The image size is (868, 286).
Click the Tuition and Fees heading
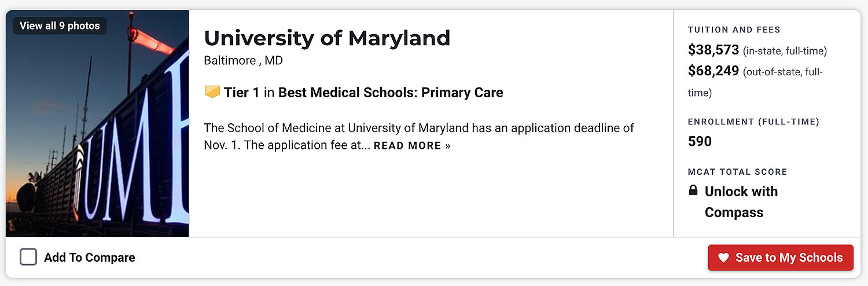pos(734,30)
